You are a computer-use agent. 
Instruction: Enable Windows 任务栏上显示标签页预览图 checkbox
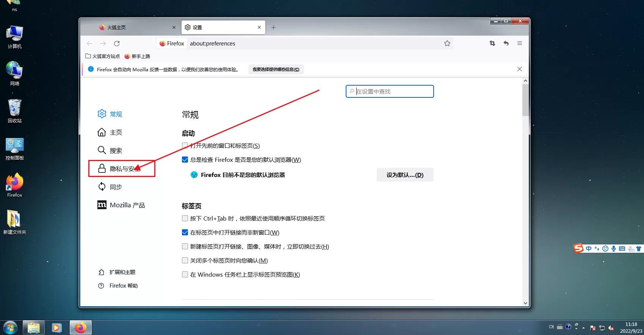[185, 274]
